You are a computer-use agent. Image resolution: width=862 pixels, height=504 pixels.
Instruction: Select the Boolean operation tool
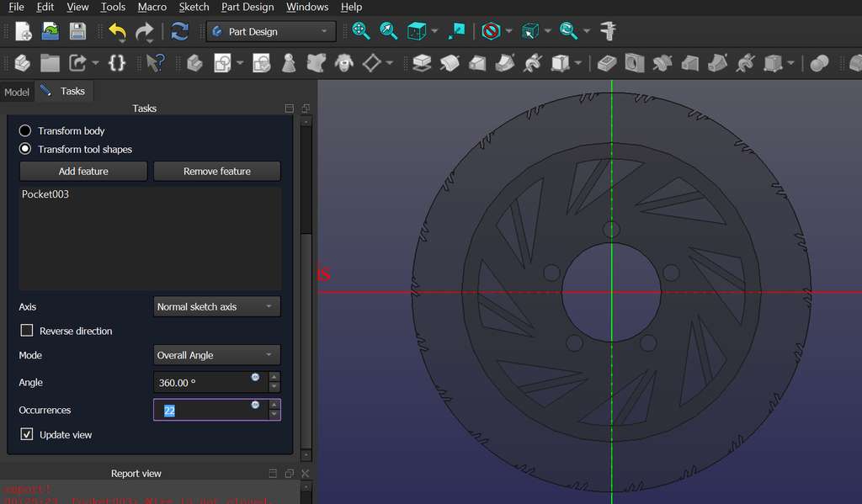819,63
